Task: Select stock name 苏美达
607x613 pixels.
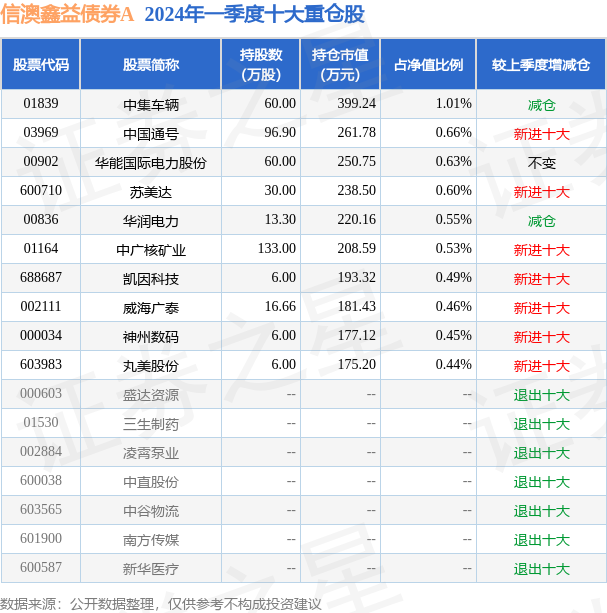Action: pos(151,192)
